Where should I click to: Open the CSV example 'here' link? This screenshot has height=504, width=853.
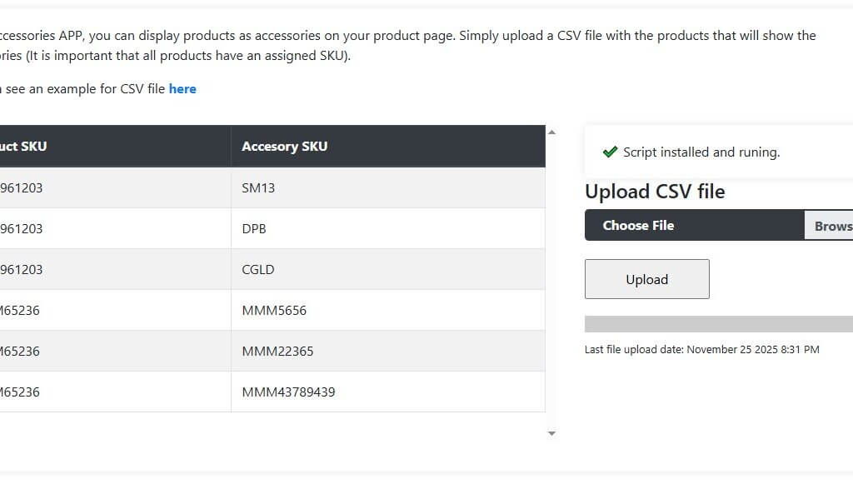(182, 88)
